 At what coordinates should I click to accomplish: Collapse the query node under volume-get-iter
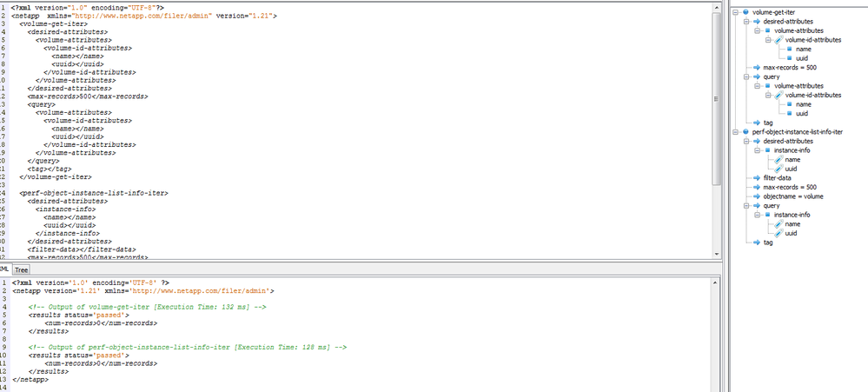[746, 76]
